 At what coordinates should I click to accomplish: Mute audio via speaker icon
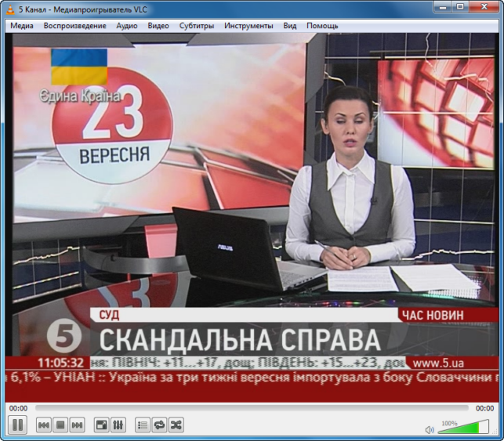click(x=429, y=430)
